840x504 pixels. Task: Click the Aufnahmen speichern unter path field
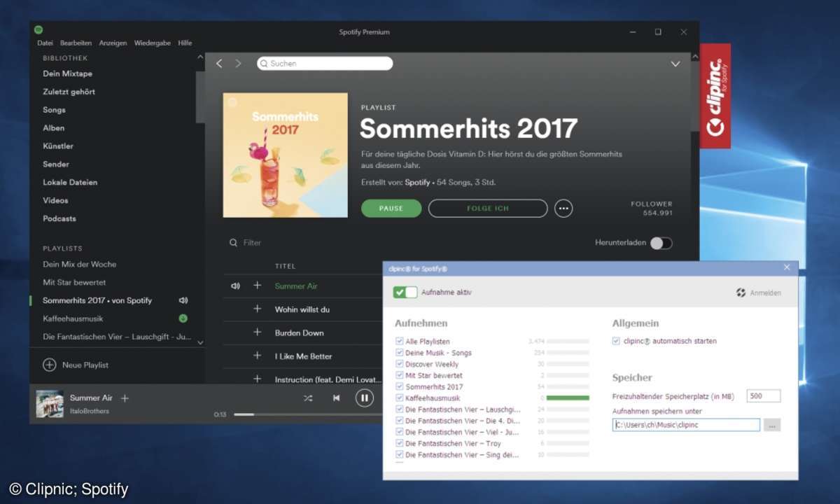pyautogui.click(x=686, y=425)
